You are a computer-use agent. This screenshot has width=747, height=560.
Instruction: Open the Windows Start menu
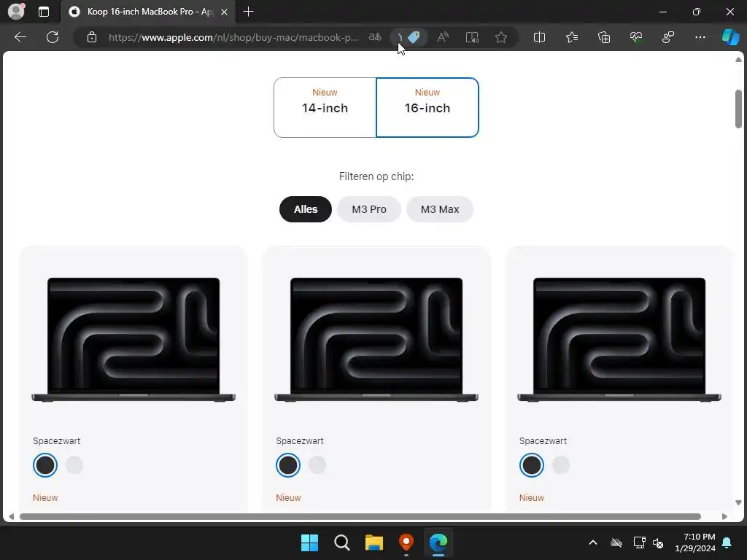309,542
